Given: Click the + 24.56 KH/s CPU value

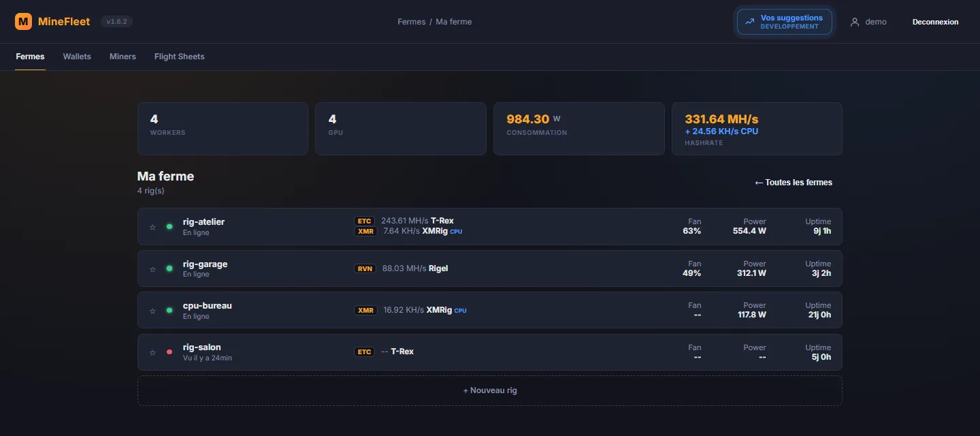Looking at the screenshot, I should [721, 131].
